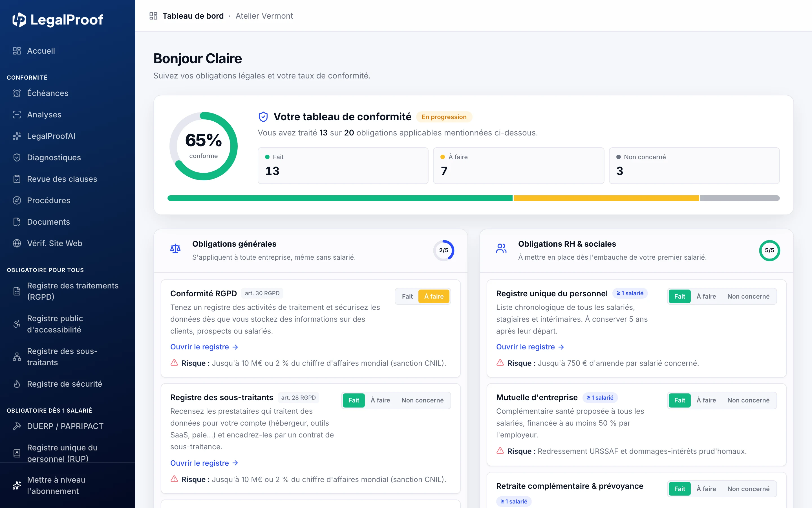Click the warning triangle in Mutuelle d'entreprise risk
812x508 pixels.
[x=500, y=450]
